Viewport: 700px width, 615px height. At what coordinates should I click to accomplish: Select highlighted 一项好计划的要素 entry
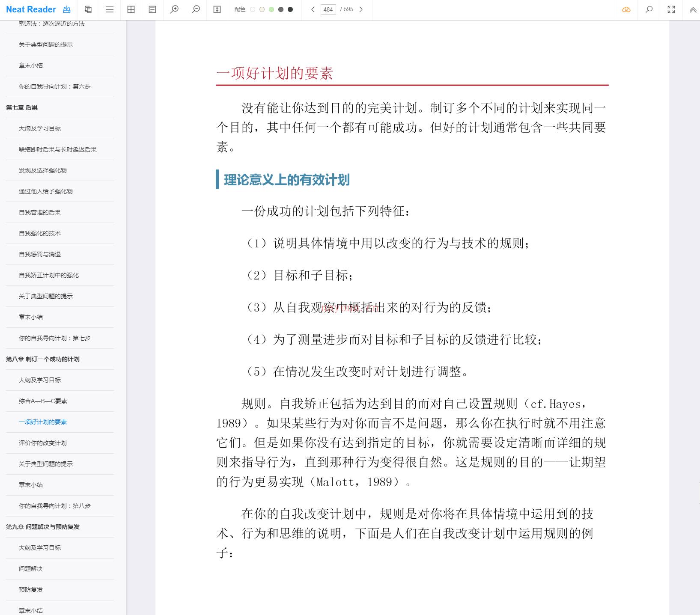coord(43,422)
